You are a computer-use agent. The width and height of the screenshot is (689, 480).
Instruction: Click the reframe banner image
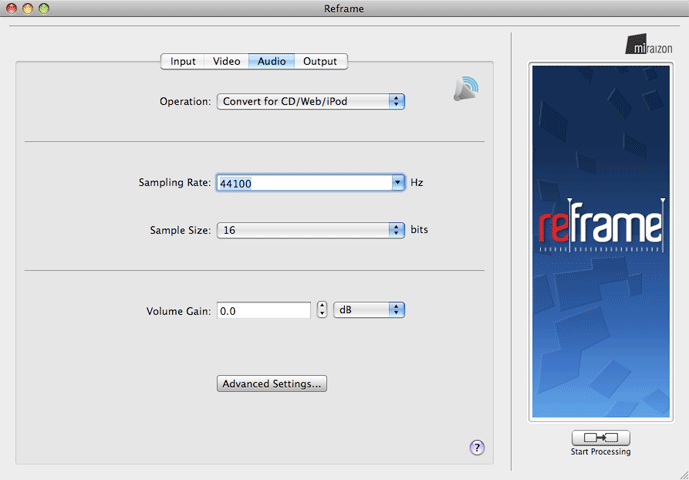pyautogui.click(x=601, y=242)
